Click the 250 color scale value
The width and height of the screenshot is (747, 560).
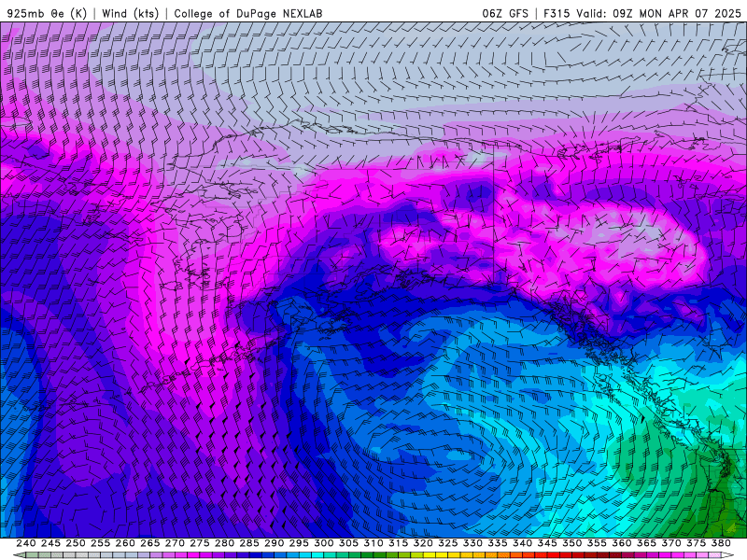76,543
